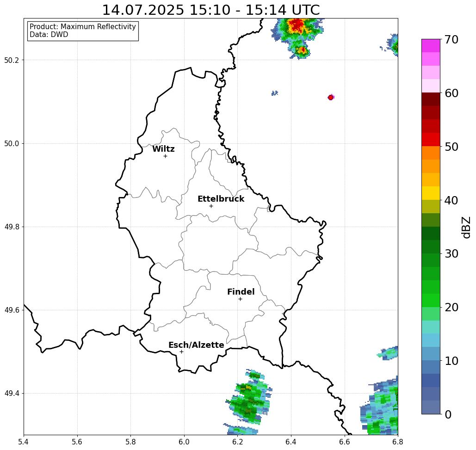
Task: Click the bright red colorbar segment above 50
Action: tap(431, 140)
